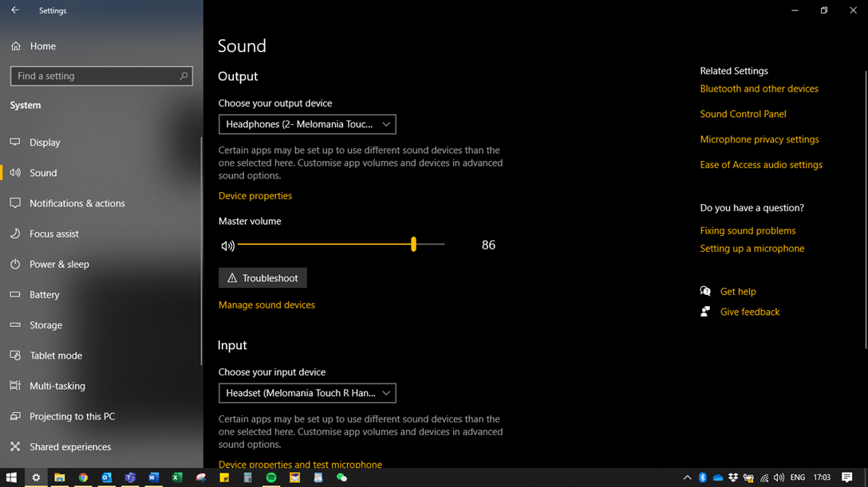Open the Home icon in Settings sidebar
The height and width of the screenshot is (487, 868).
pos(16,46)
